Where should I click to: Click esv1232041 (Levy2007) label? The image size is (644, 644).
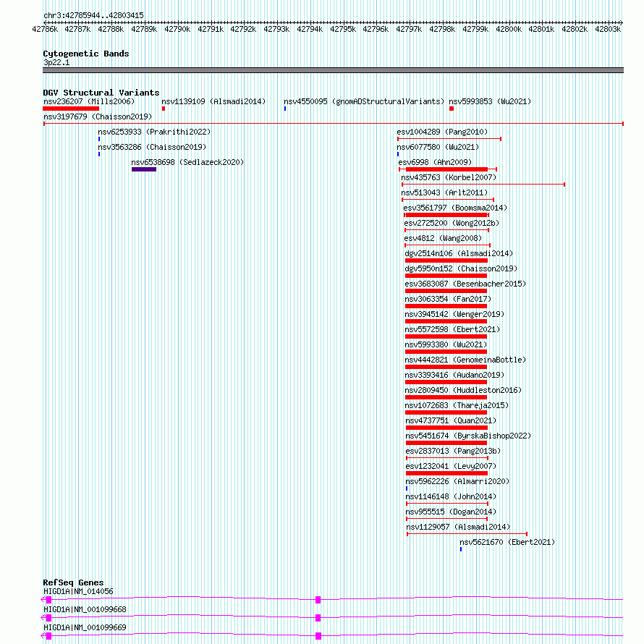click(451, 466)
